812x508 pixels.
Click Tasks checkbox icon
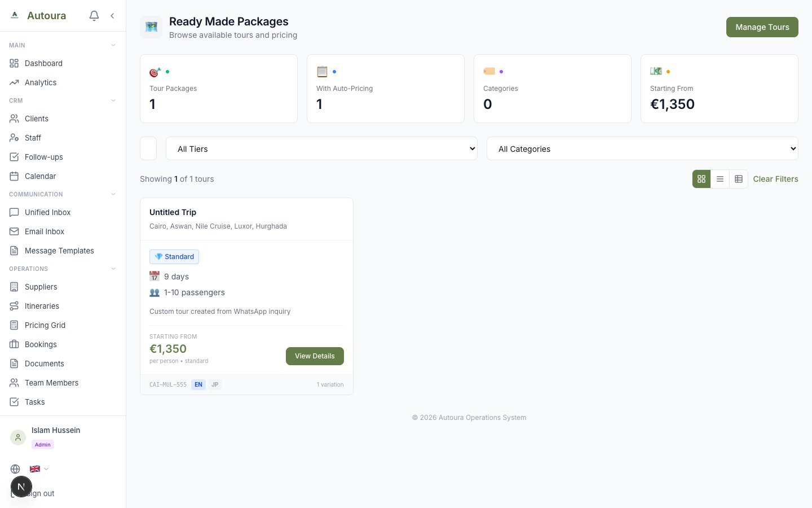(14, 402)
